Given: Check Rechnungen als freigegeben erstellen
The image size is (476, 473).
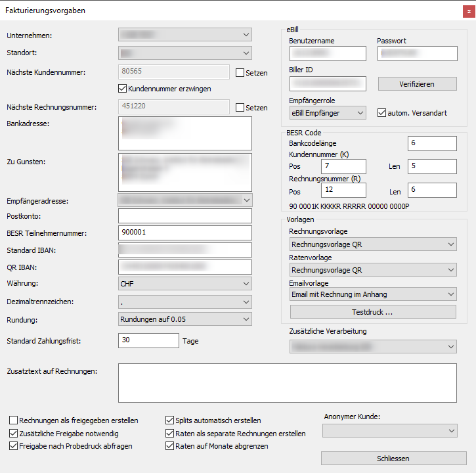Looking at the screenshot, I should [x=14, y=420].
